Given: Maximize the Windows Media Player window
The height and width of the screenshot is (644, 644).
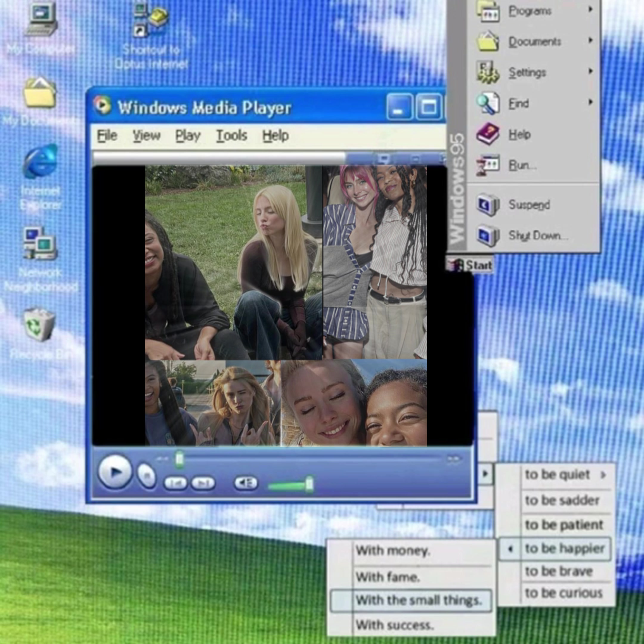Looking at the screenshot, I should (x=429, y=107).
